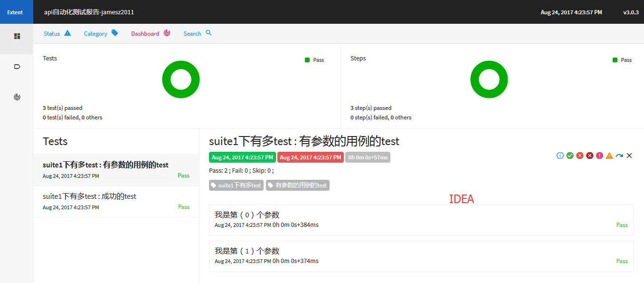
Task: Open the dashboard view sidebar icon
Action: click(x=17, y=97)
